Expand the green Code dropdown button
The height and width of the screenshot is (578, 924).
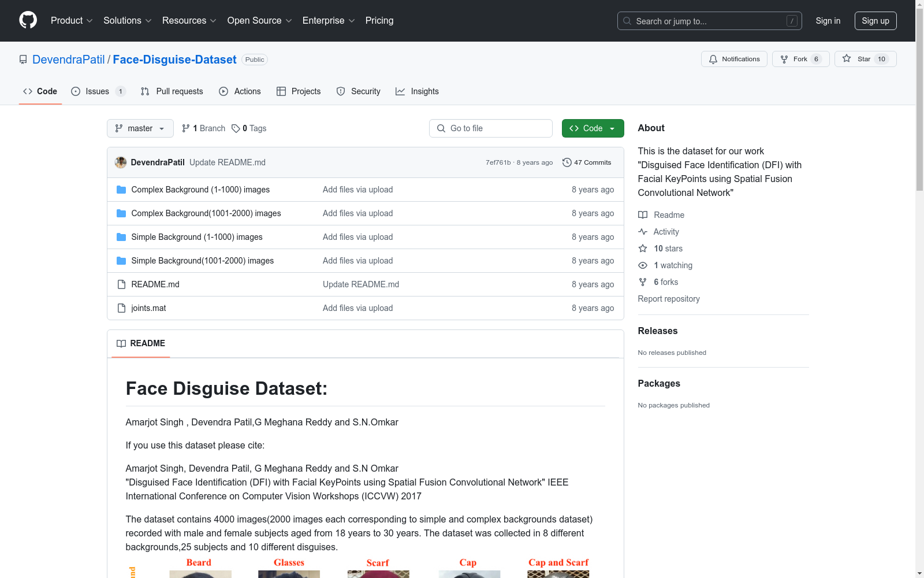click(593, 128)
